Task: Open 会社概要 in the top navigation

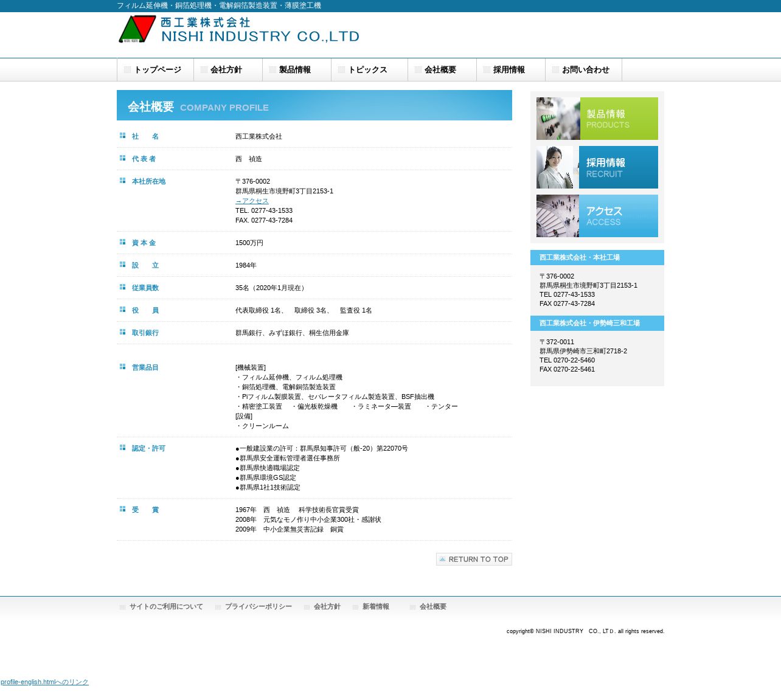Action: (442, 70)
